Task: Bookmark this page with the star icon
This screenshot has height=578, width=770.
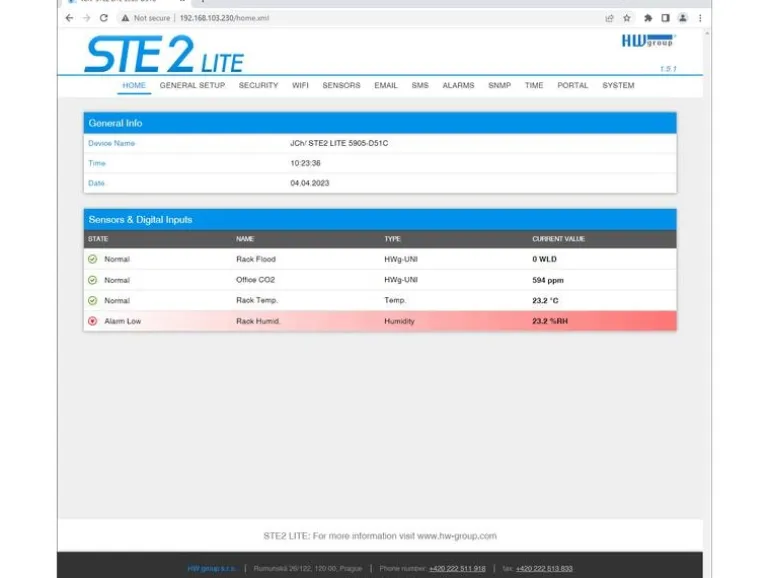Action: [x=627, y=18]
